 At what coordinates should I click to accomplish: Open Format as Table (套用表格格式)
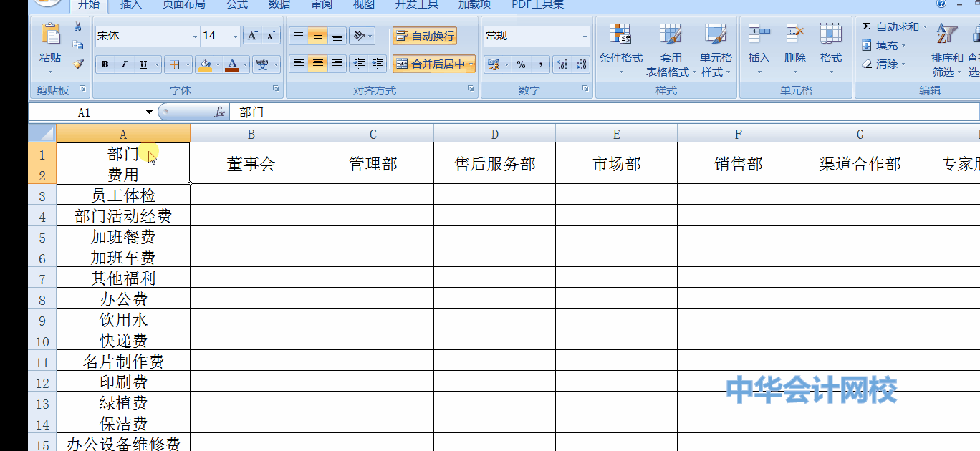671,50
